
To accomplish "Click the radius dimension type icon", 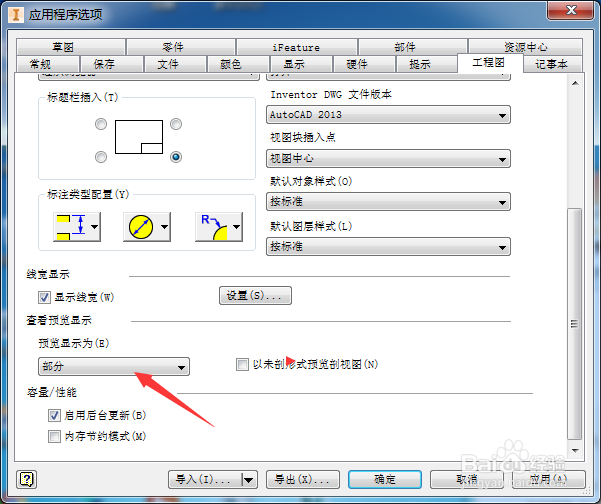I will [x=214, y=227].
